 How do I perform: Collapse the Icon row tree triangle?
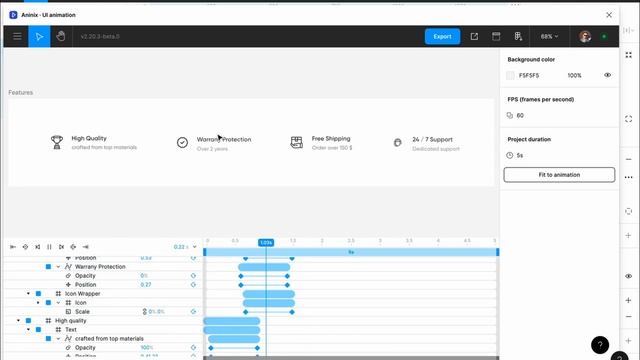[38, 303]
